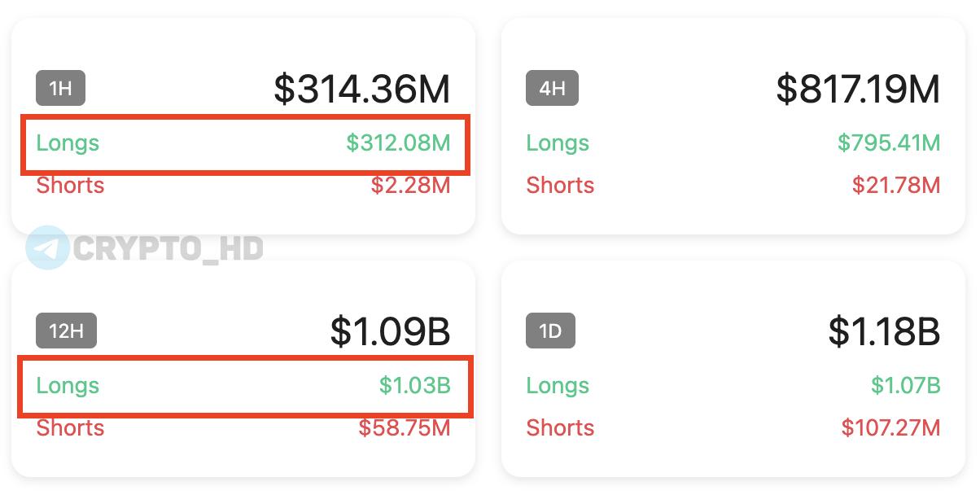
Task: Click the $1.18B total in 1D card
Action: coord(884,331)
